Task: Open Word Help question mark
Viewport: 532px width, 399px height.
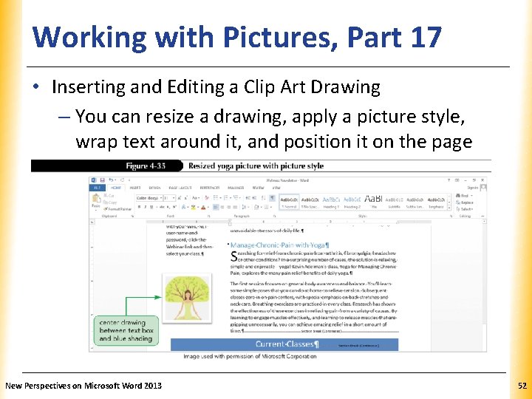Action: [449, 180]
